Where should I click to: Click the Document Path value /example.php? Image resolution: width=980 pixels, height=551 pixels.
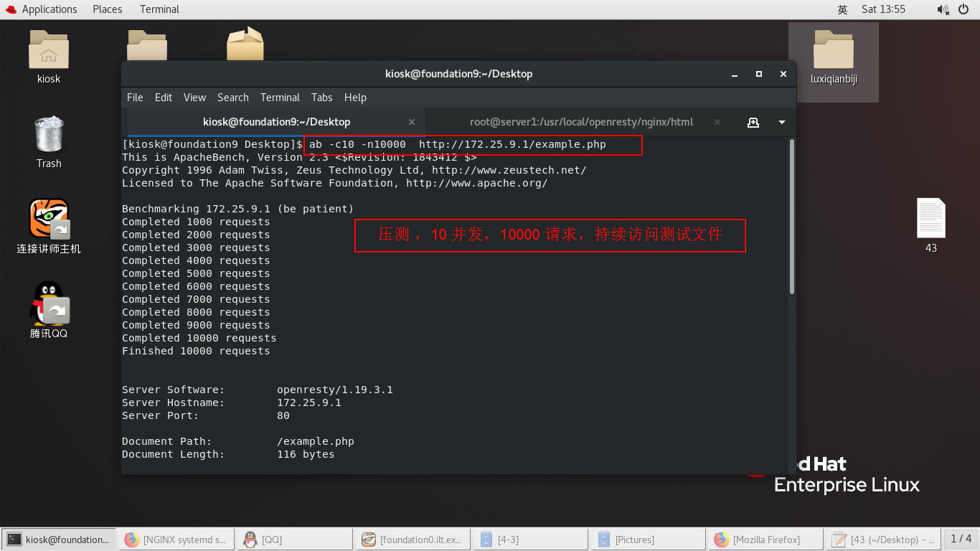(x=316, y=441)
